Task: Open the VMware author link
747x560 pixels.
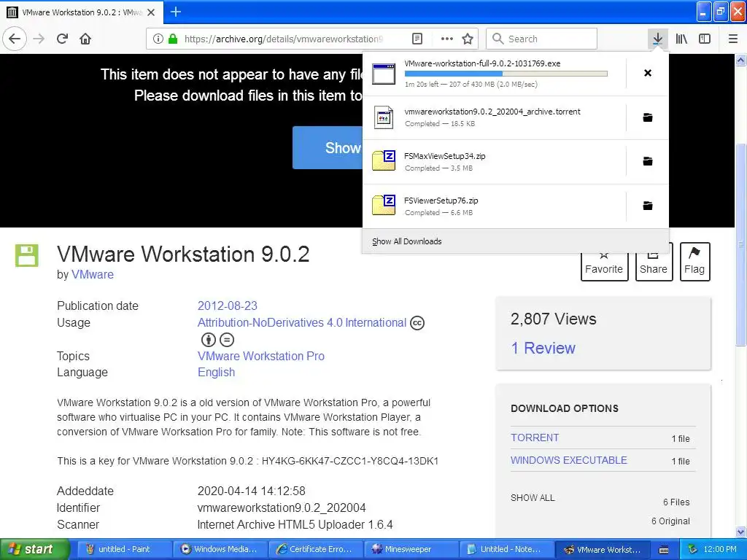Action: click(93, 275)
